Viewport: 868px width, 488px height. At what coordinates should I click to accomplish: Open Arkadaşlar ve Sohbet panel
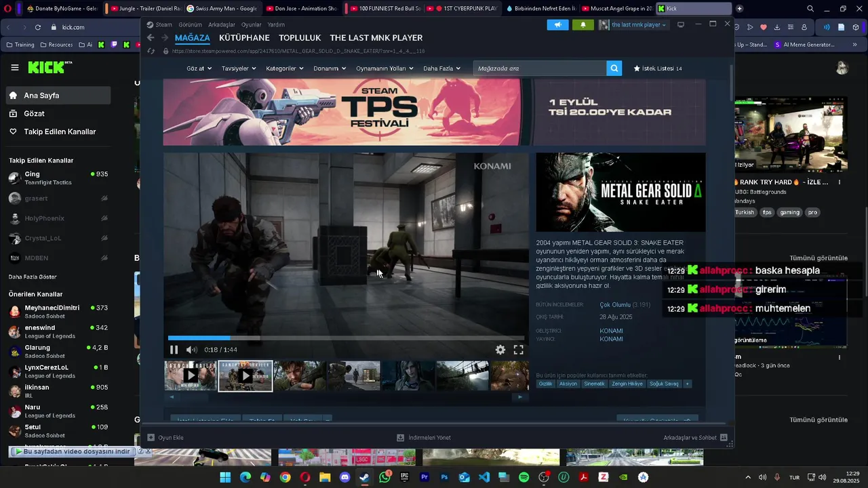point(695,438)
